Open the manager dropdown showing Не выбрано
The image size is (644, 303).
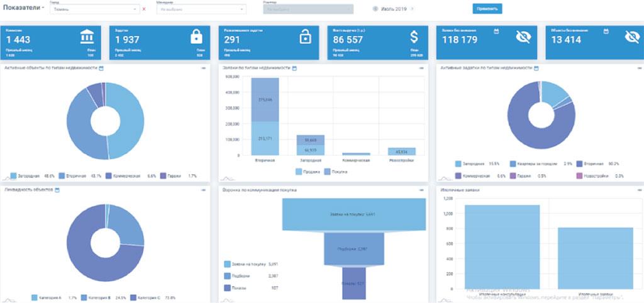tap(201, 9)
